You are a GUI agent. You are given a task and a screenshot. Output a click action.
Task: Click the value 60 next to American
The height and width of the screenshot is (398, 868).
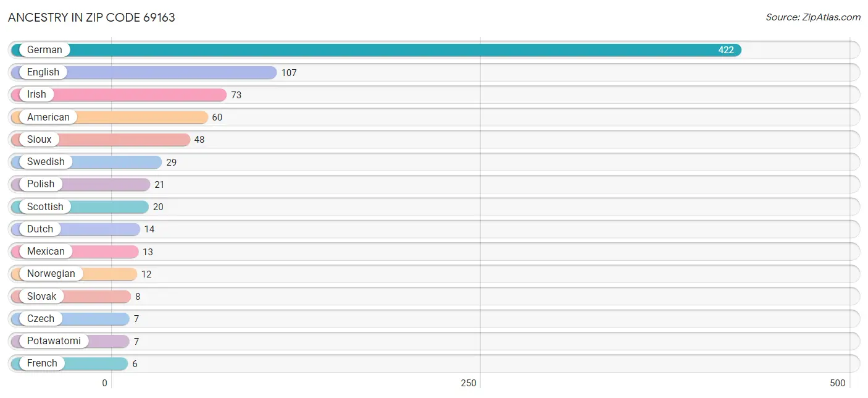[x=217, y=117]
